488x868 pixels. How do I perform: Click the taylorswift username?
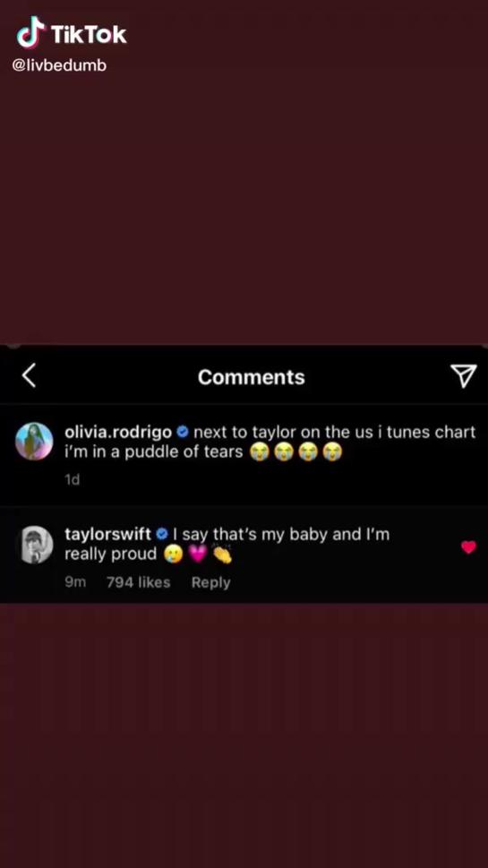click(107, 535)
